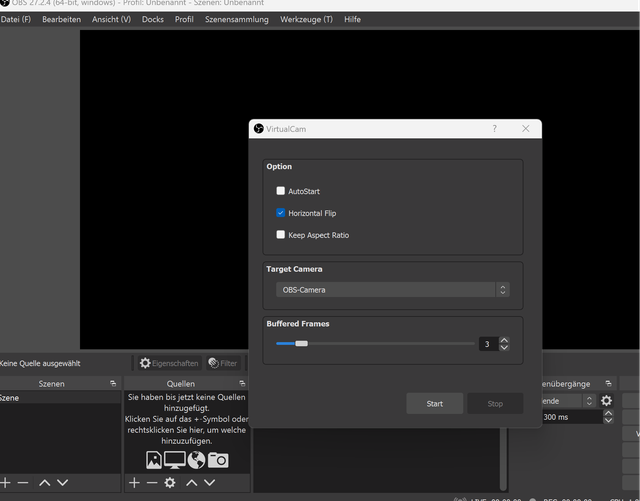Close the VirtualCam dialog

[526, 129]
